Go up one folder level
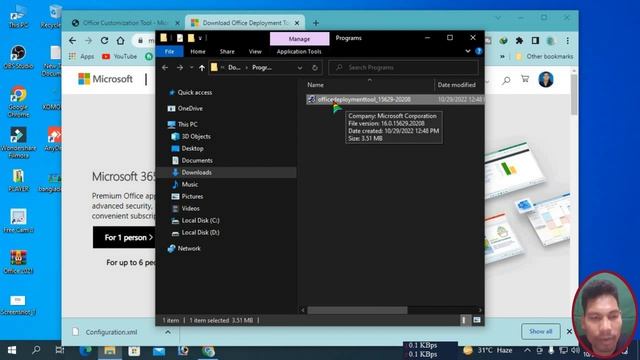The image size is (640, 360). tap(202, 68)
